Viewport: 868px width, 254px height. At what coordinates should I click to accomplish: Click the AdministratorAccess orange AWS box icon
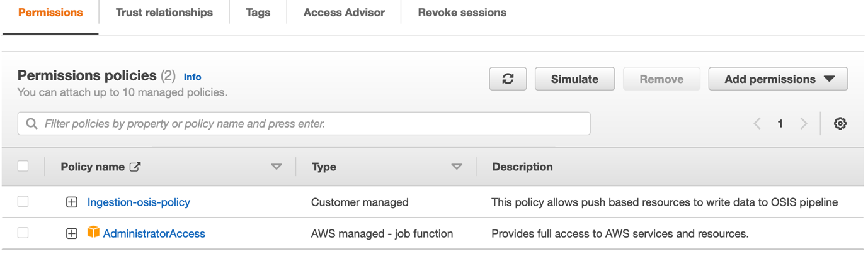point(93,233)
